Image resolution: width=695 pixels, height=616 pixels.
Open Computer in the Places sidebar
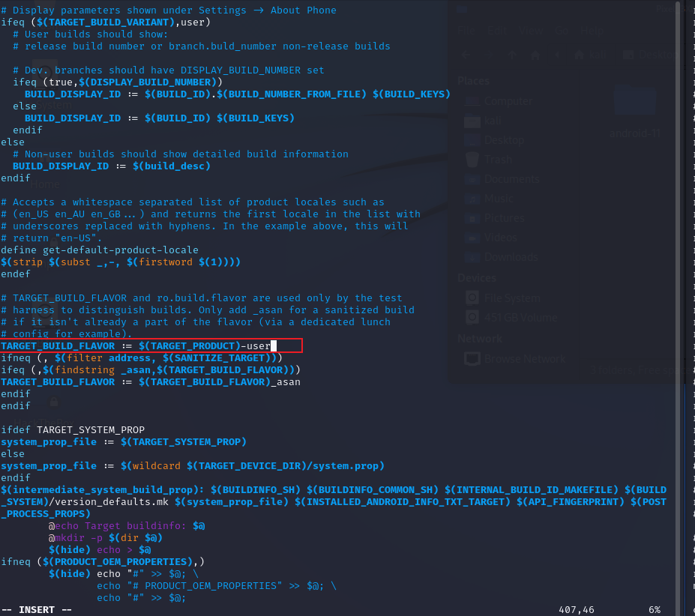(508, 101)
